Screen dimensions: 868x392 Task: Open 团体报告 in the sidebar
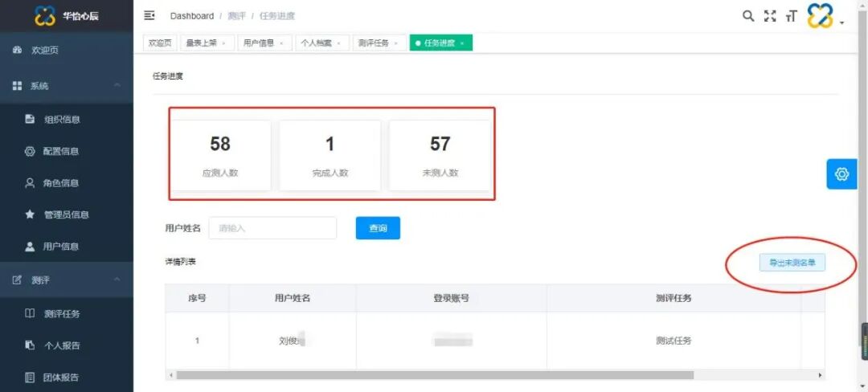point(67,378)
